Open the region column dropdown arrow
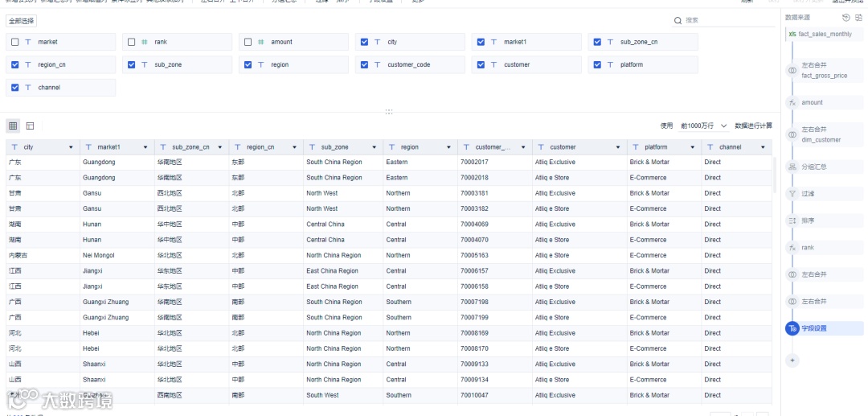The height and width of the screenshot is (416, 868). (x=449, y=147)
